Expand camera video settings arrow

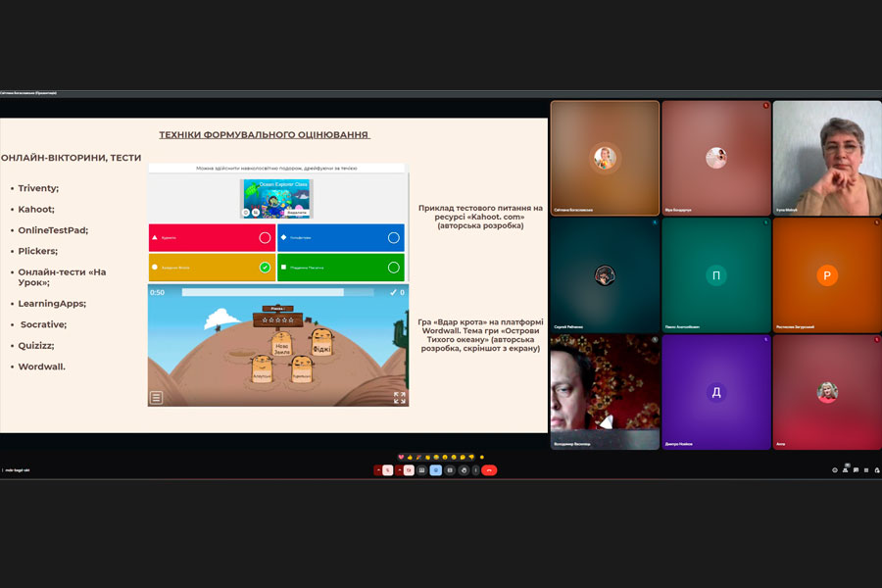click(400, 470)
